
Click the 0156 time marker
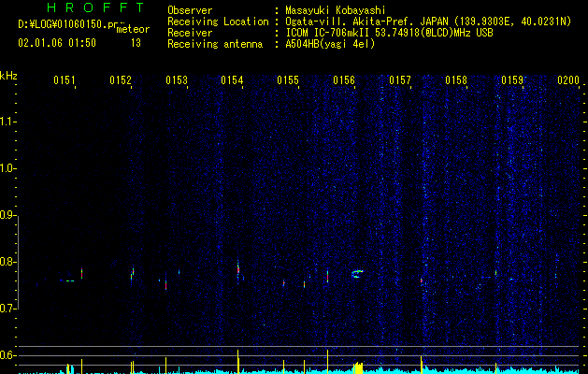[344, 80]
